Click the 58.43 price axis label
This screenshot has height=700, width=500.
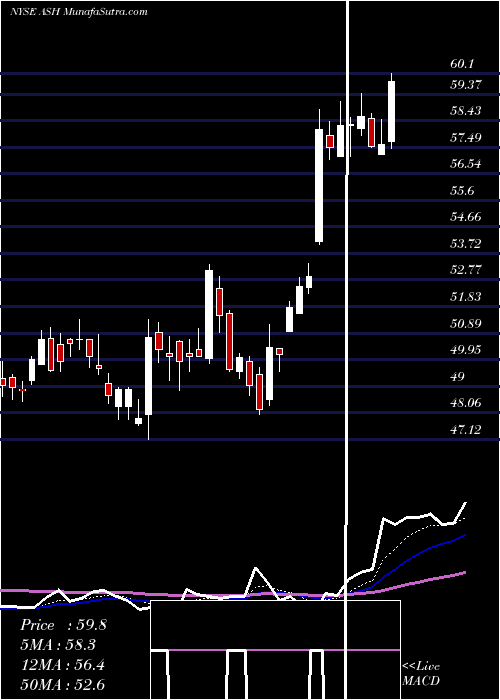(x=466, y=111)
